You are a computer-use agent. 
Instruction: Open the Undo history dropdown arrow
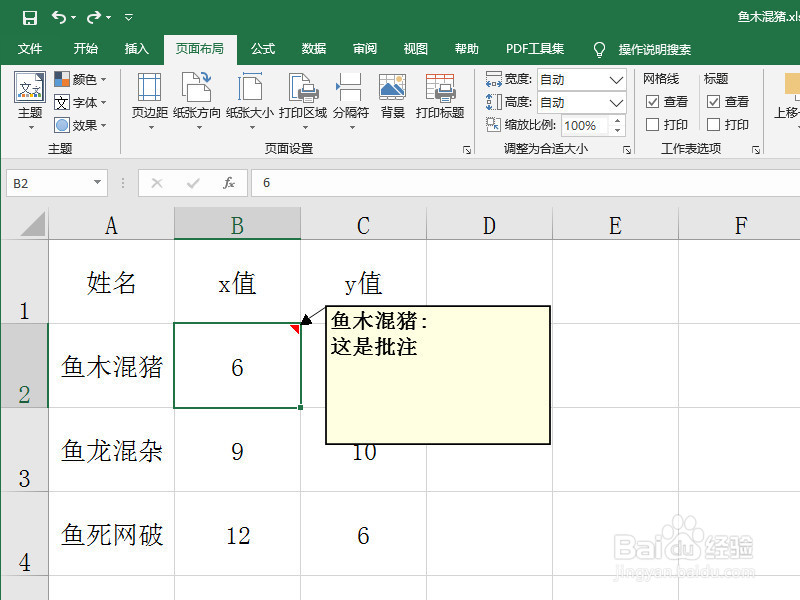point(73,18)
